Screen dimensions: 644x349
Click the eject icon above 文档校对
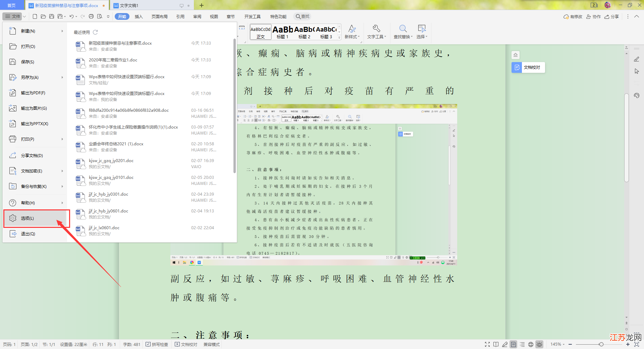point(516,55)
